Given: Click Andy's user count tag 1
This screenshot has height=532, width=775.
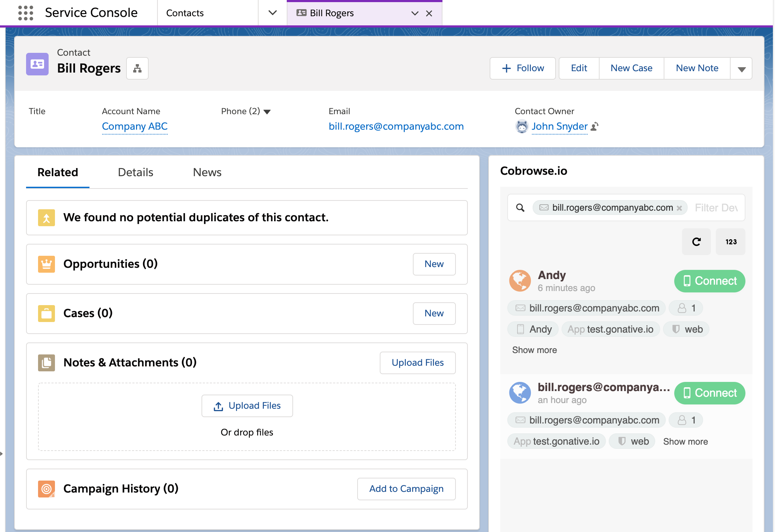Looking at the screenshot, I should click(x=686, y=308).
